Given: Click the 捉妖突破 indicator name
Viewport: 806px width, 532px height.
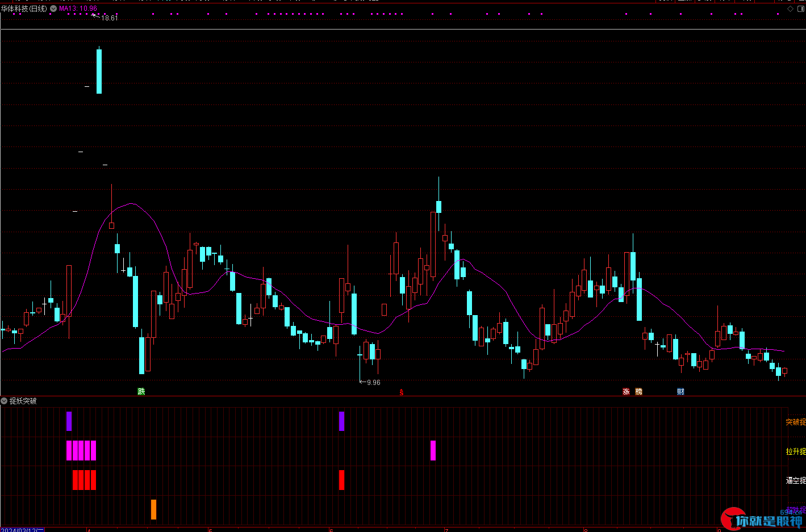Looking at the screenshot, I should pos(23,401).
